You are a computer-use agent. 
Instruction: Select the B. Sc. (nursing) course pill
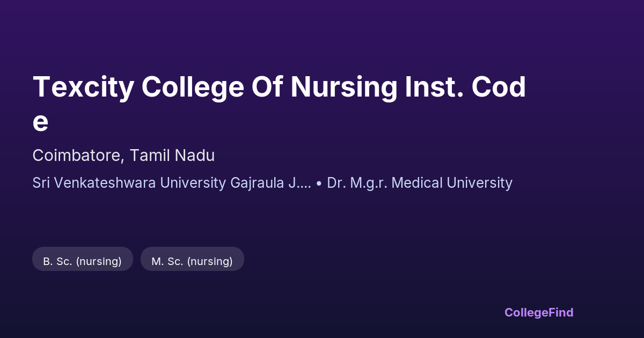[x=83, y=261]
